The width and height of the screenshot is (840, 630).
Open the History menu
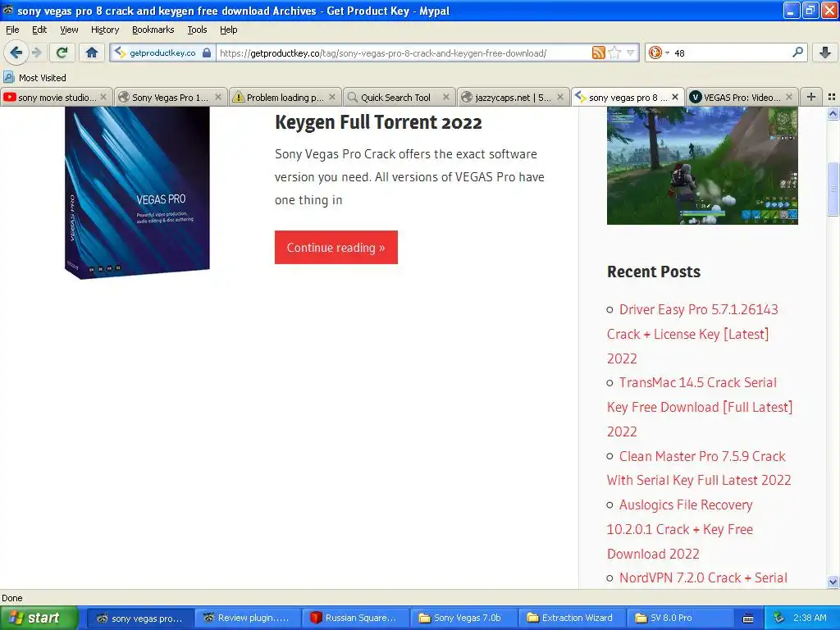(104, 30)
